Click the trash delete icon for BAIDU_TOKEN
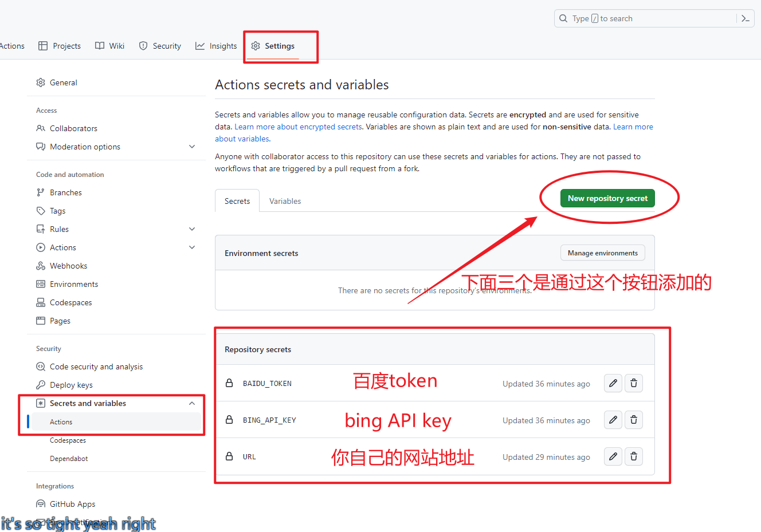Screen dimensions: 761x532 (633, 383)
